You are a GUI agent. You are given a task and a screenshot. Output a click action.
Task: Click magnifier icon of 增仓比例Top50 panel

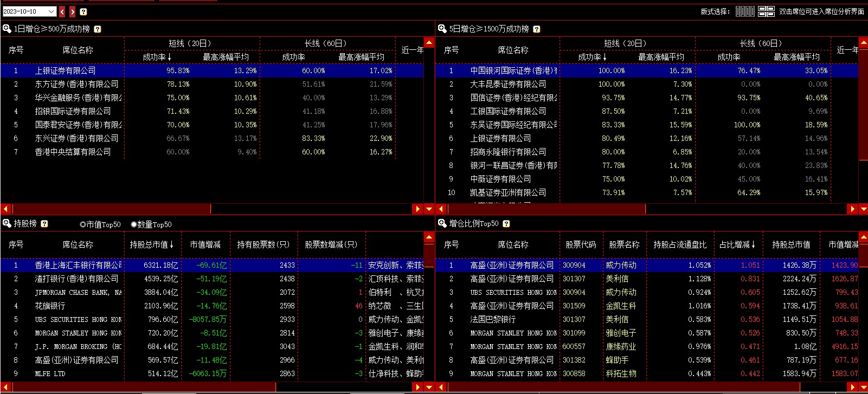(442, 223)
